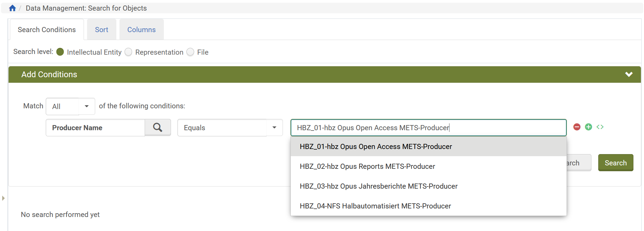Click the green angle brackets icon

coord(600,127)
